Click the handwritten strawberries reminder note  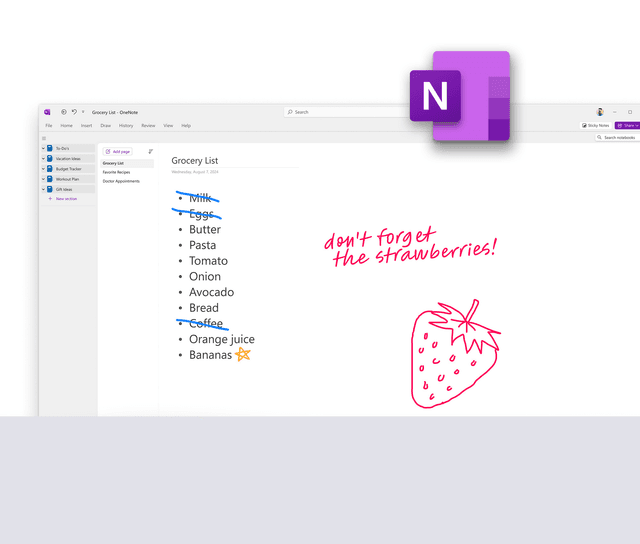pyautogui.click(x=411, y=247)
